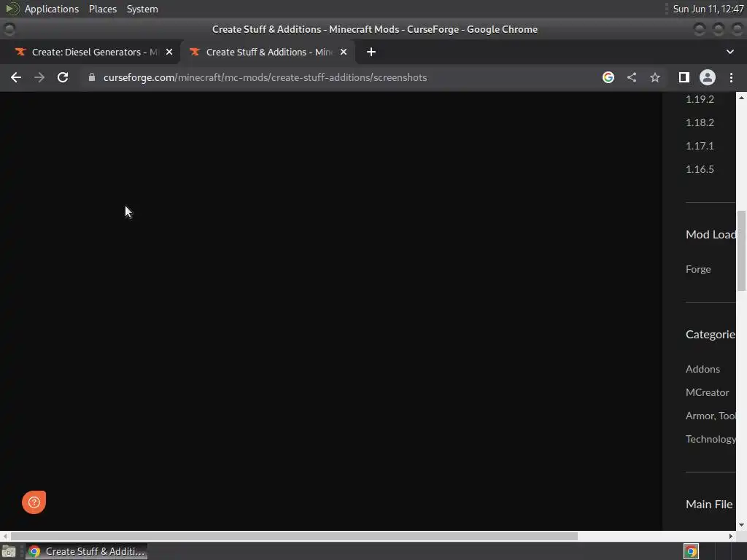The width and height of the screenshot is (747, 560).
Task: Click the Main File heading
Action: pos(709,505)
